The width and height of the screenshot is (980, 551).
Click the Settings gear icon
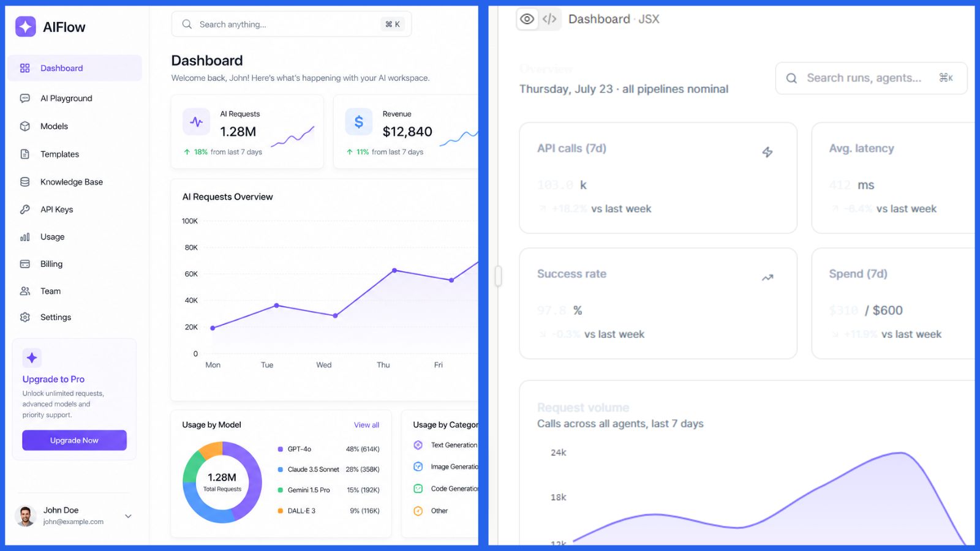tap(25, 317)
